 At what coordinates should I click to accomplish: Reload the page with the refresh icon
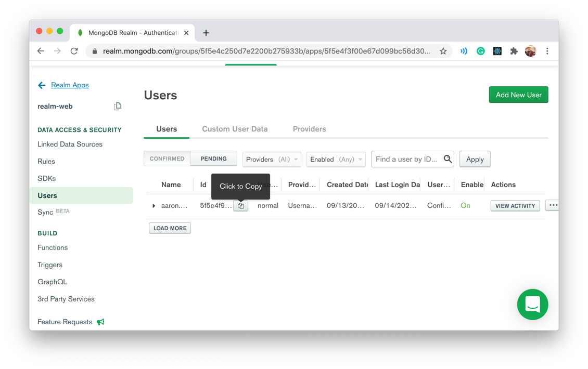(x=74, y=51)
